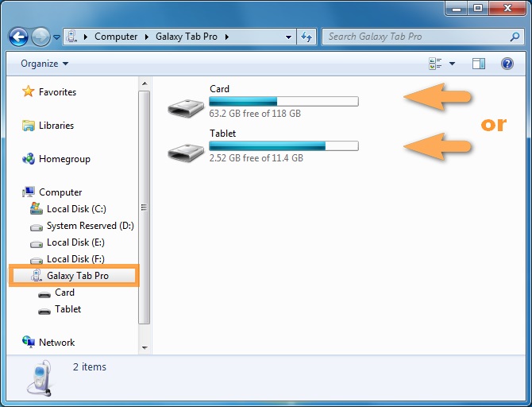Image resolution: width=532 pixels, height=407 pixels.
Task: Open the view options dropdown arrow
Action: point(452,64)
